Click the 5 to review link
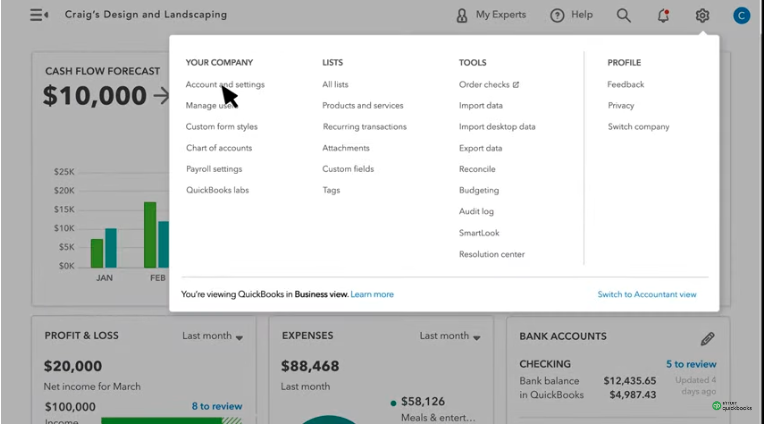 click(x=691, y=364)
